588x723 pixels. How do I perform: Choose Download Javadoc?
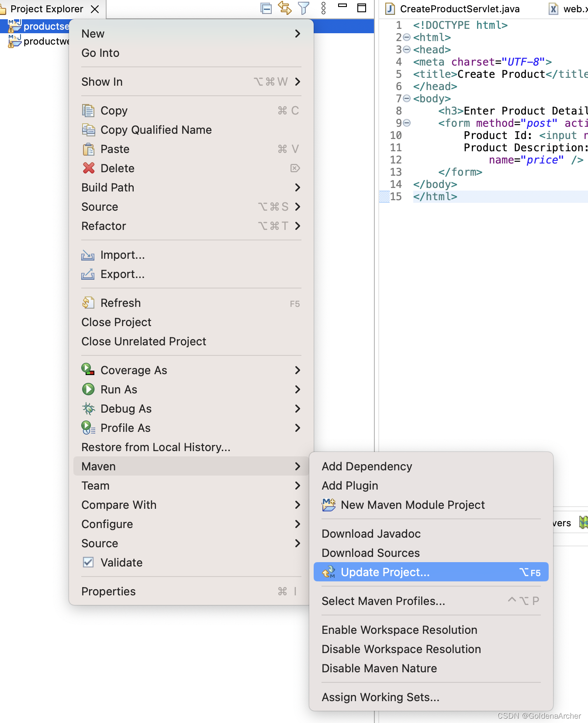point(431,534)
